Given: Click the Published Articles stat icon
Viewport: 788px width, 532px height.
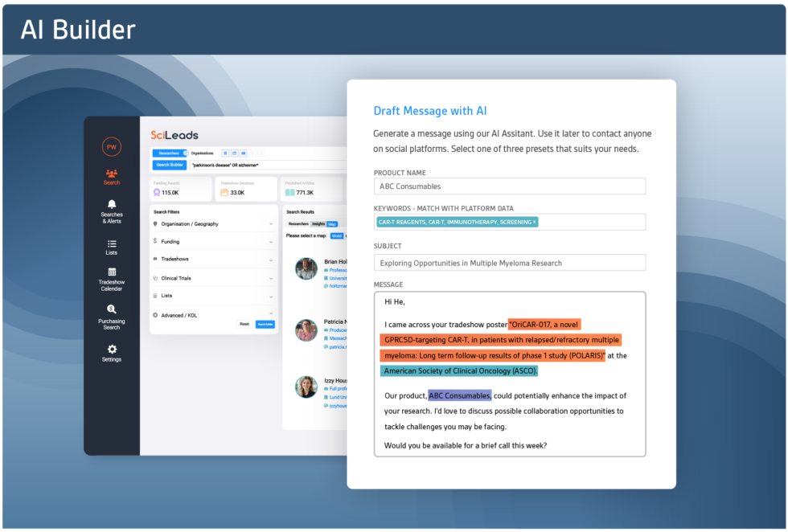Looking at the screenshot, I should pos(289,193).
